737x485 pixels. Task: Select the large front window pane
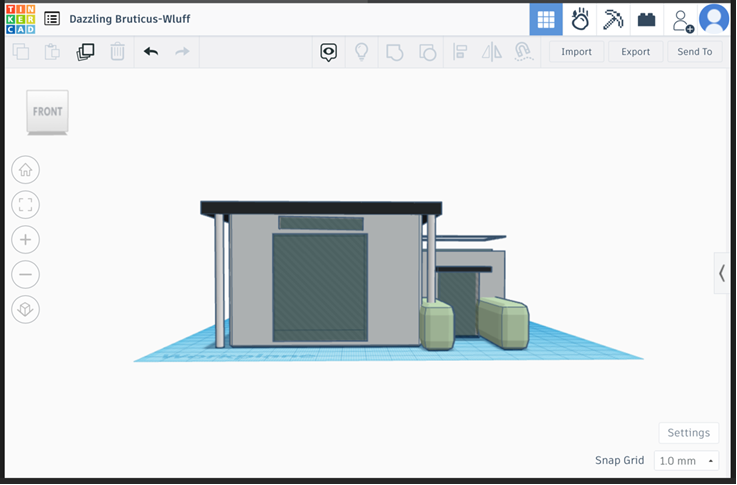(320, 288)
